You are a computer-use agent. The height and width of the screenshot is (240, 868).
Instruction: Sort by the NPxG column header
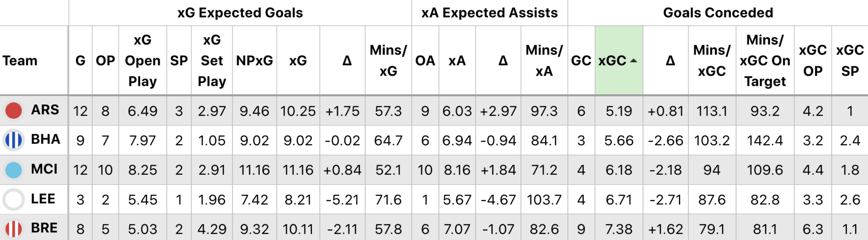tap(254, 61)
